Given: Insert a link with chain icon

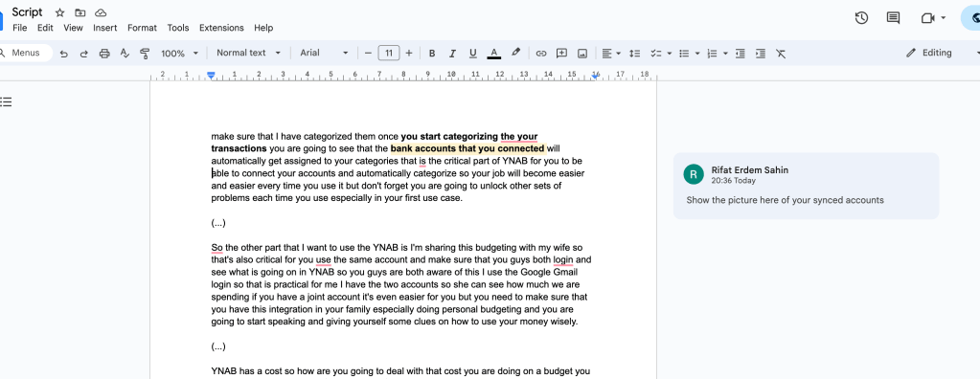Looking at the screenshot, I should click(x=541, y=54).
